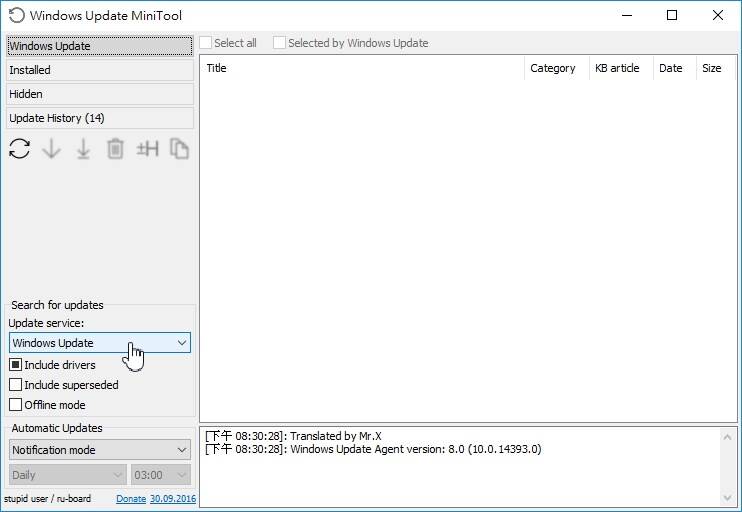This screenshot has height=512, width=742.
Task: Toggle Selected by Windows Update checkbox
Action: (279, 43)
